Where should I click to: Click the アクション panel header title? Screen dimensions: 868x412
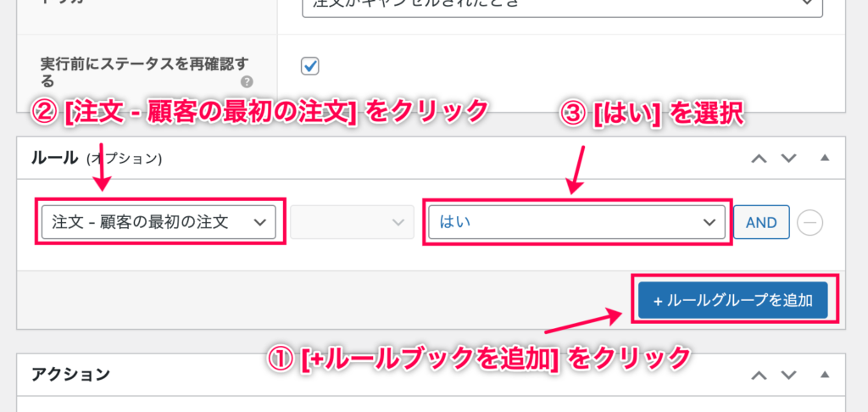click(x=71, y=375)
